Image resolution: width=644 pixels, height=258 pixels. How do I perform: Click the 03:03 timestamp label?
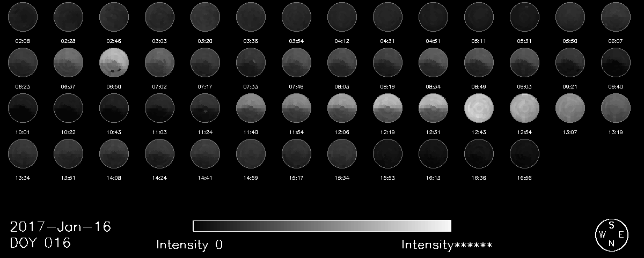tap(159, 40)
